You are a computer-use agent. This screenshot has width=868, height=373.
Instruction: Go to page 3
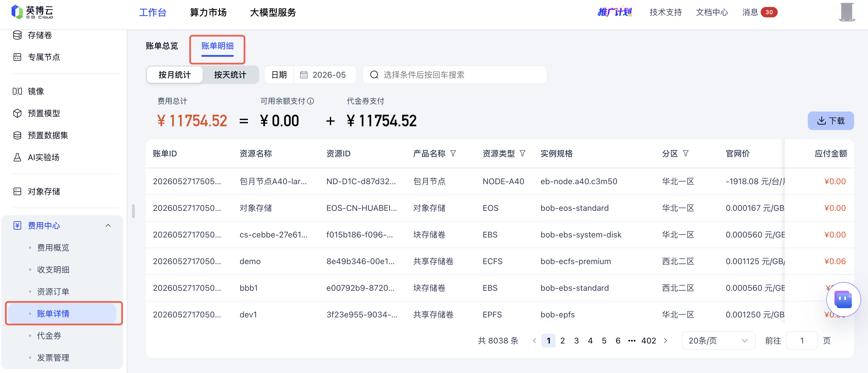pyautogui.click(x=577, y=341)
